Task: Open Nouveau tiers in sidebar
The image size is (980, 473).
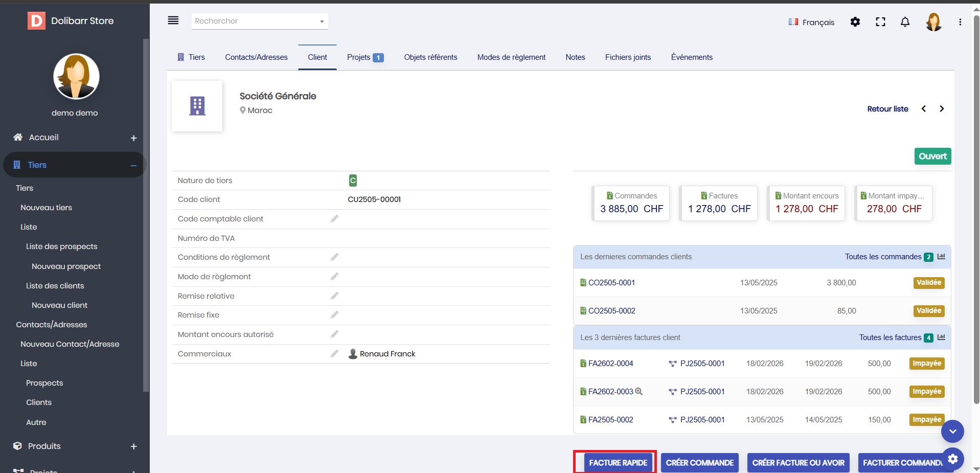Action: [x=46, y=208]
